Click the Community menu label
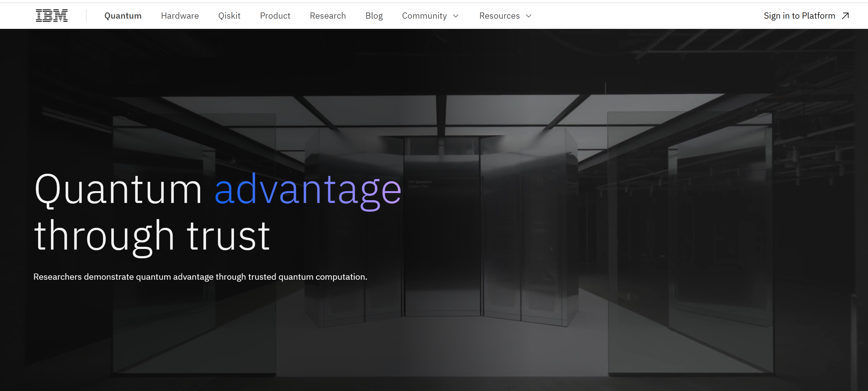 point(424,16)
